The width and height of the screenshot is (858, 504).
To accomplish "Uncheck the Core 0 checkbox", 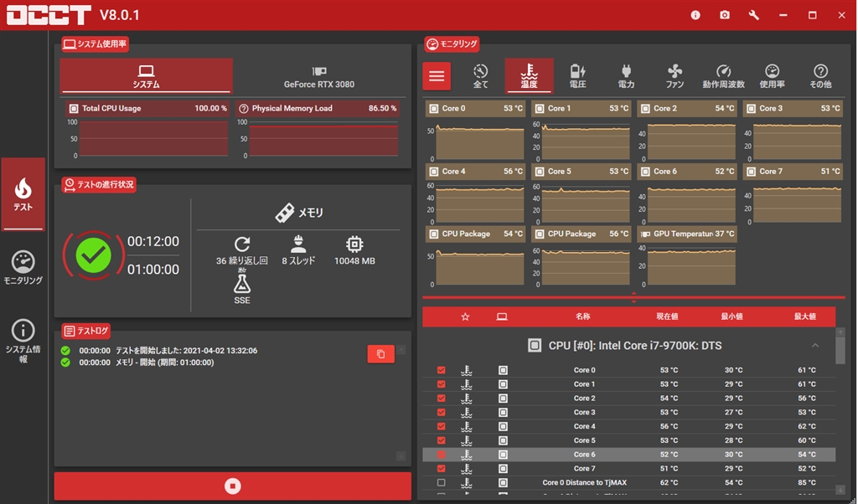I will [x=441, y=370].
